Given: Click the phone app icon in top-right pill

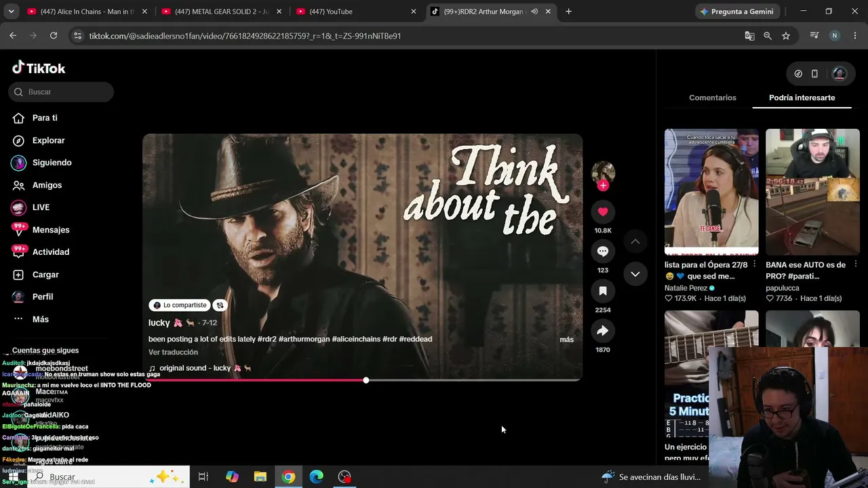Looking at the screenshot, I should pos(814,74).
